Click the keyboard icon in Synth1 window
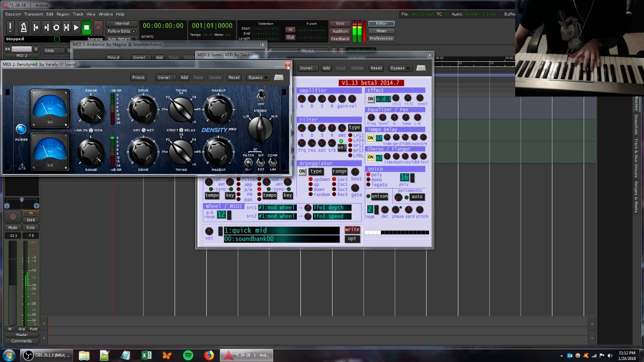 [421, 68]
